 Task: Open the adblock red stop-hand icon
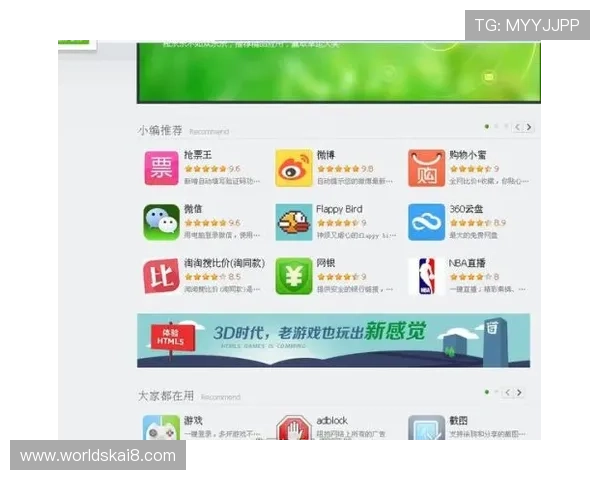294,428
